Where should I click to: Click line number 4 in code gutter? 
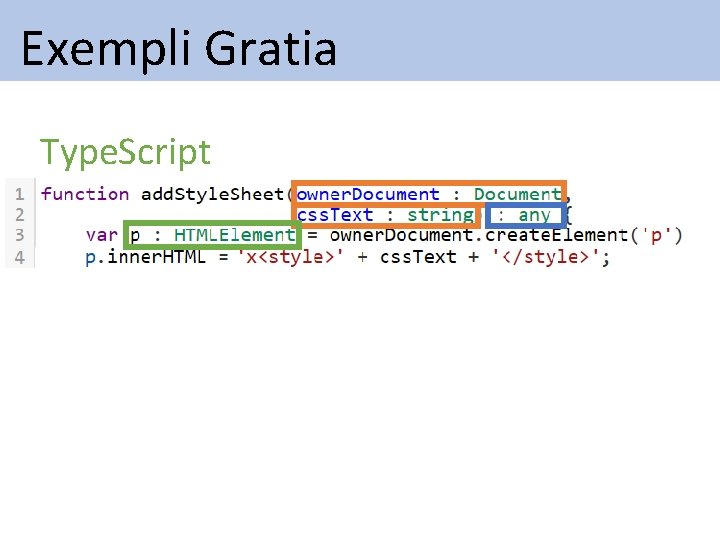pos(19,257)
